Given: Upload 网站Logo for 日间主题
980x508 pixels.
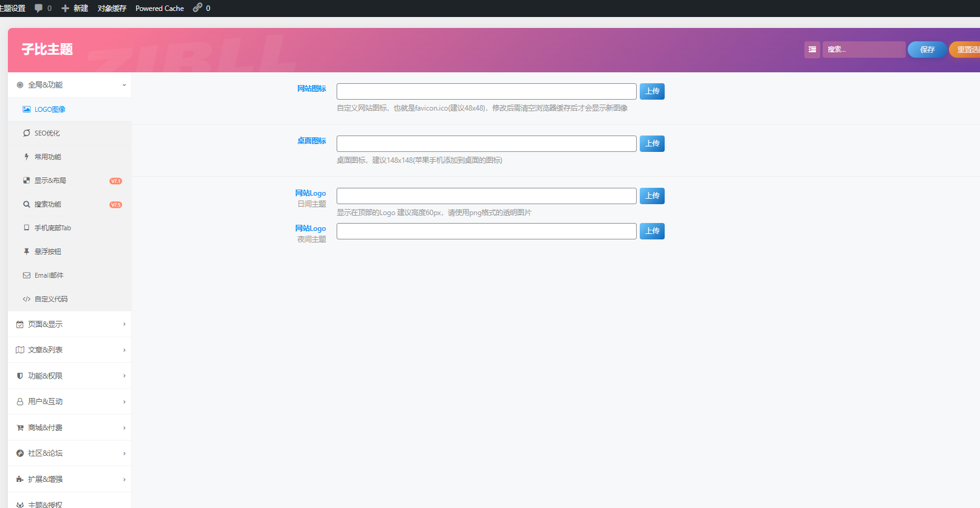Looking at the screenshot, I should click(x=652, y=196).
